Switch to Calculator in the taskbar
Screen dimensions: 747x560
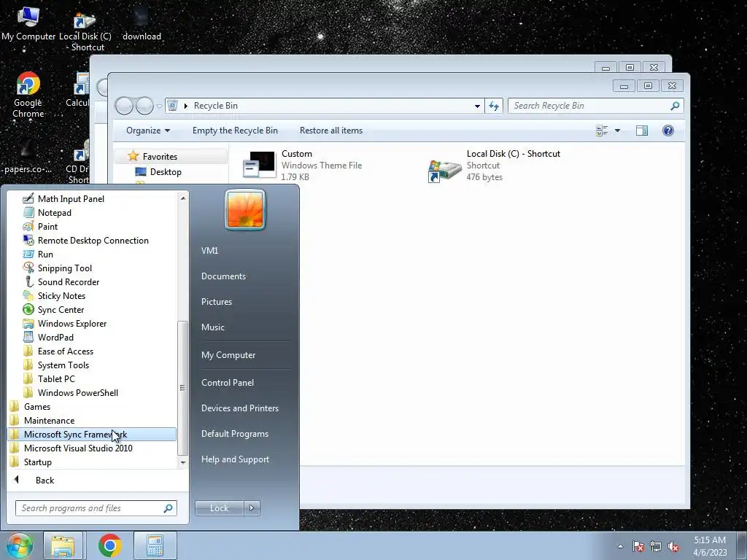click(x=155, y=545)
